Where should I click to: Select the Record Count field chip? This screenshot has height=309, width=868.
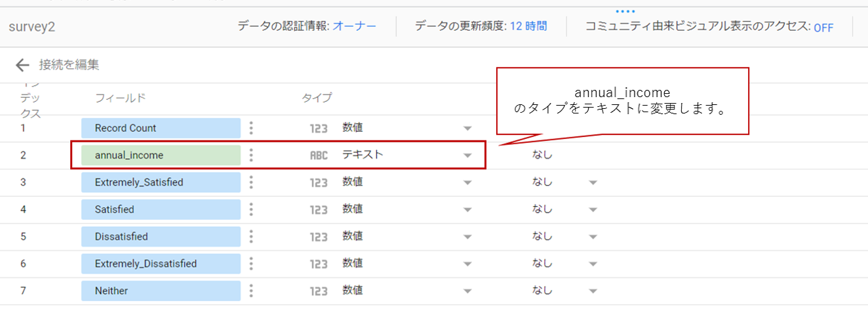(161, 128)
